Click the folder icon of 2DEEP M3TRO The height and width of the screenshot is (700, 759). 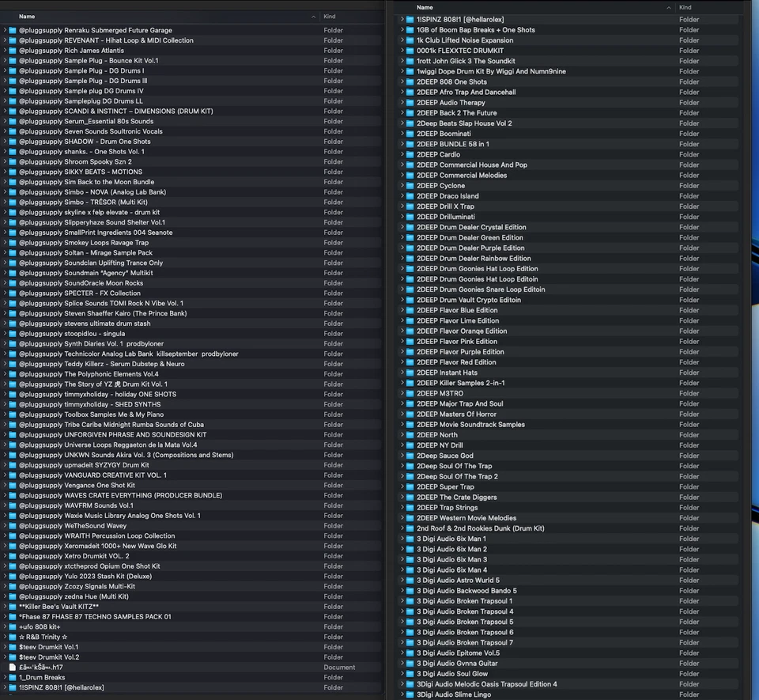(x=410, y=394)
